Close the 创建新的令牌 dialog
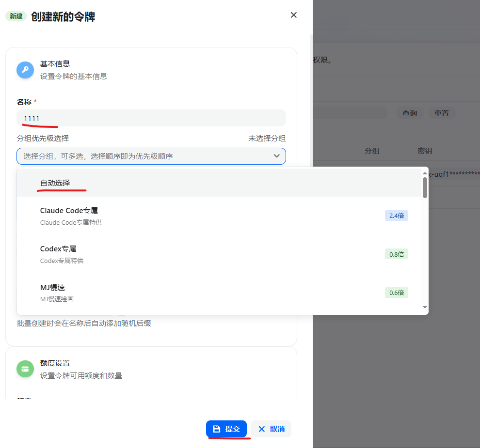The height and width of the screenshot is (448, 480). click(293, 15)
